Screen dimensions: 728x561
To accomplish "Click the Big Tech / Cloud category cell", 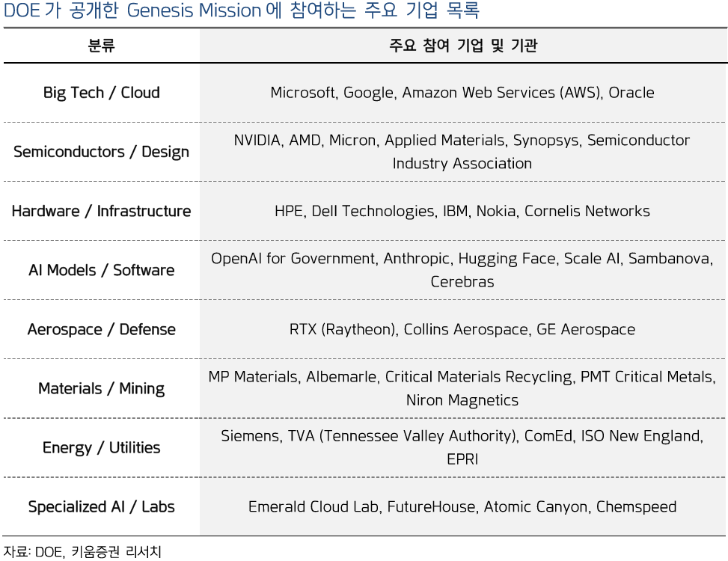I will [101, 93].
